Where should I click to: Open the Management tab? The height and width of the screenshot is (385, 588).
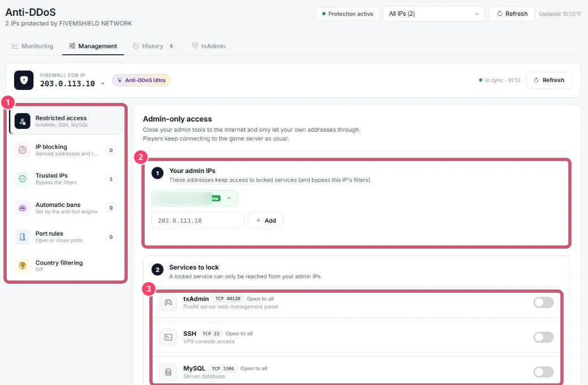point(93,46)
